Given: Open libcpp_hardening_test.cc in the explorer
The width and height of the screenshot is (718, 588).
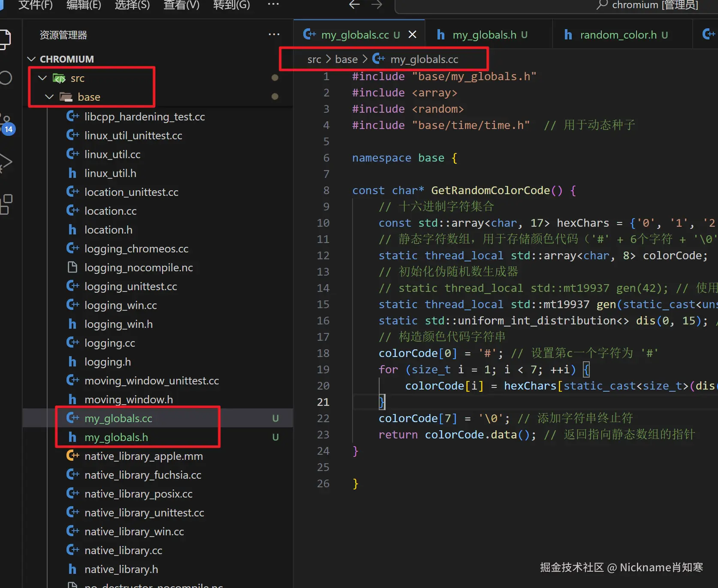Looking at the screenshot, I should pyautogui.click(x=145, y=117).
